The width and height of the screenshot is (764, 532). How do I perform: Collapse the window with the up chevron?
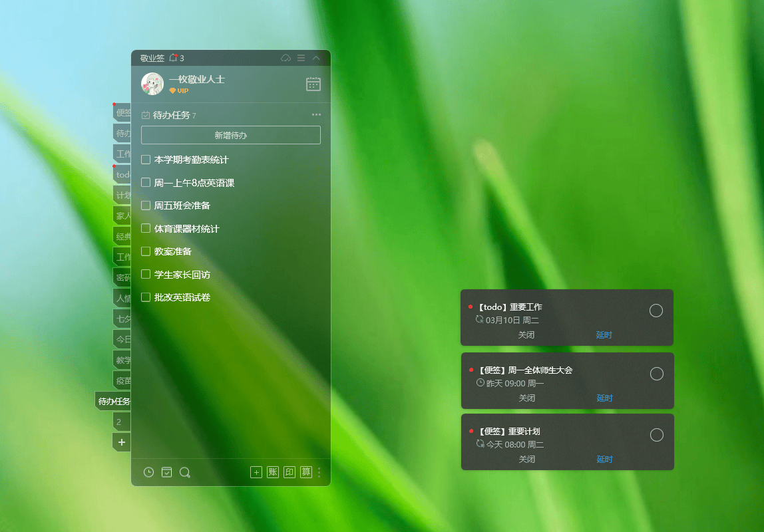click(x=316, y=58)
